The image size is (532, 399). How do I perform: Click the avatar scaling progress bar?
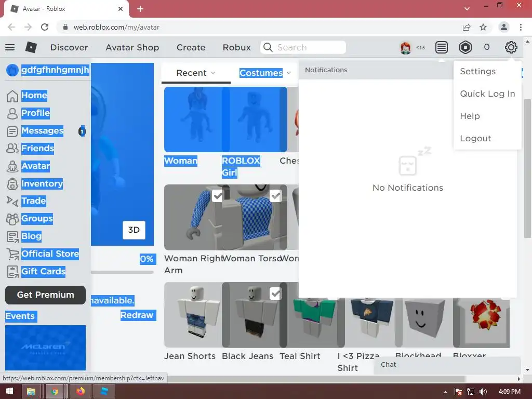[x=122, y=272]
